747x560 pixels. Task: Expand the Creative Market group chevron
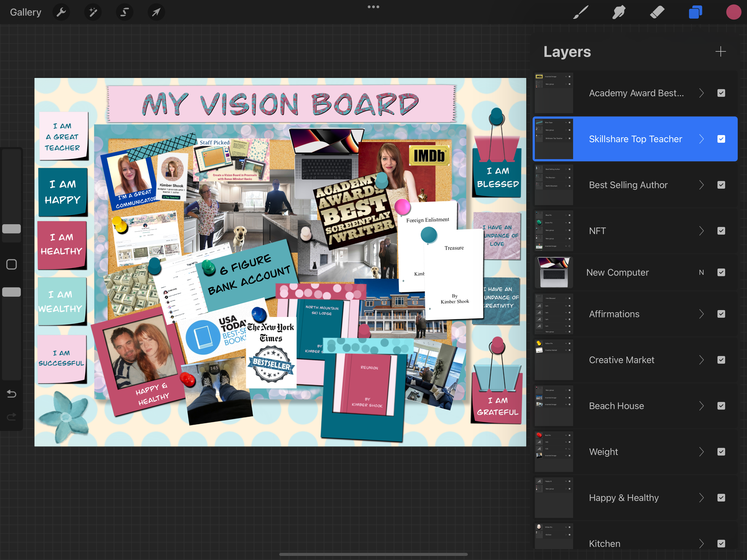701,360
